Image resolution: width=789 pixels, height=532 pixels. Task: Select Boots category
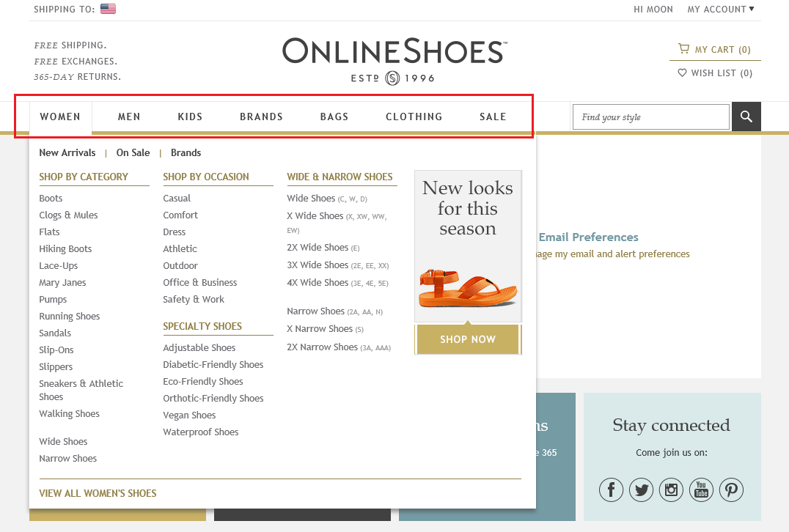coord(51,198)
